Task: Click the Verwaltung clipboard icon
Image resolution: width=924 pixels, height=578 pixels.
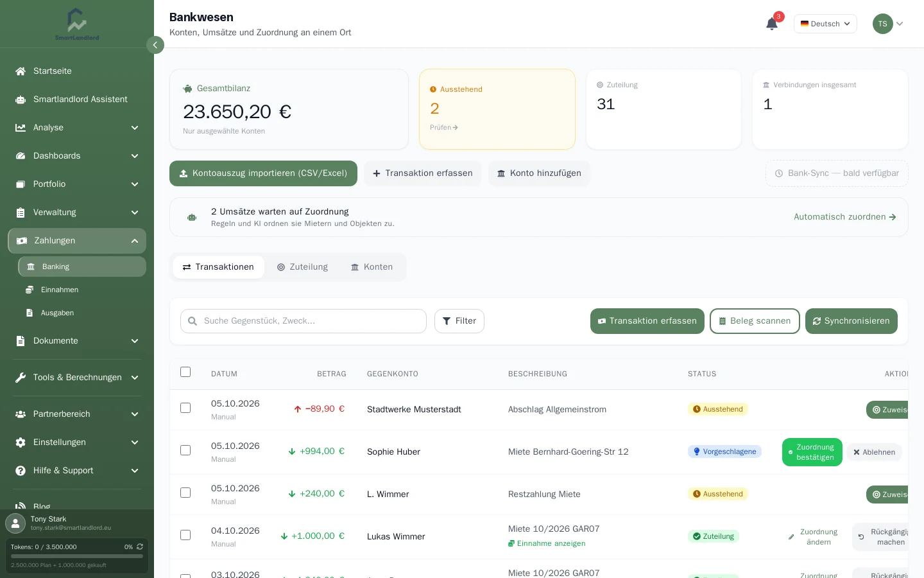Action: point(21,213)
